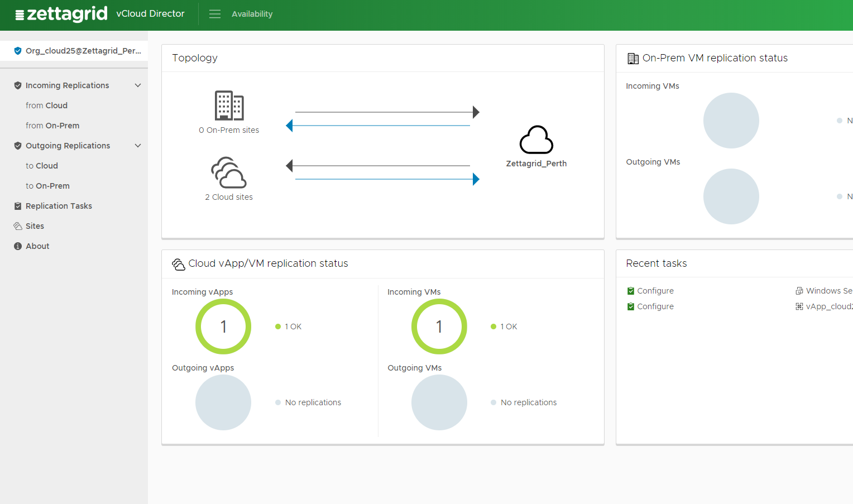Screen dimensions: 853x504
Task: Open the hamburger menu beside Availability
Action: [x=214, y=13]
